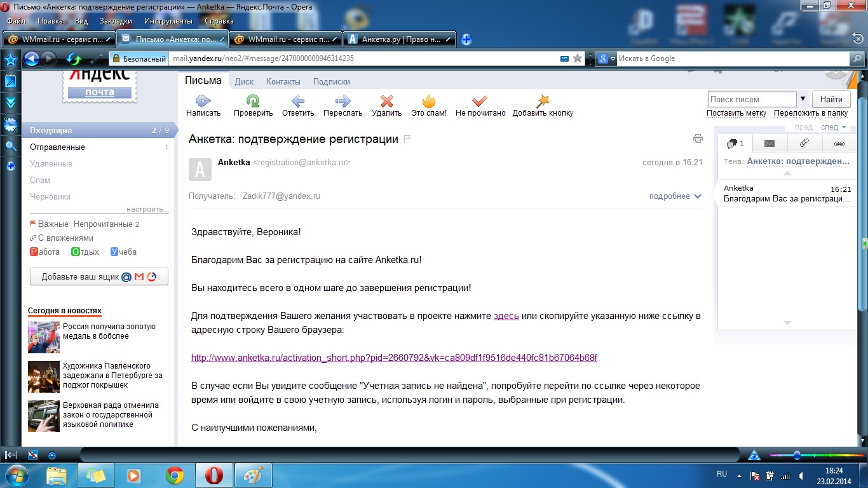Screen dimensions: 868x488
Task: Click the Найти search button
Action: tap(831, 99)
